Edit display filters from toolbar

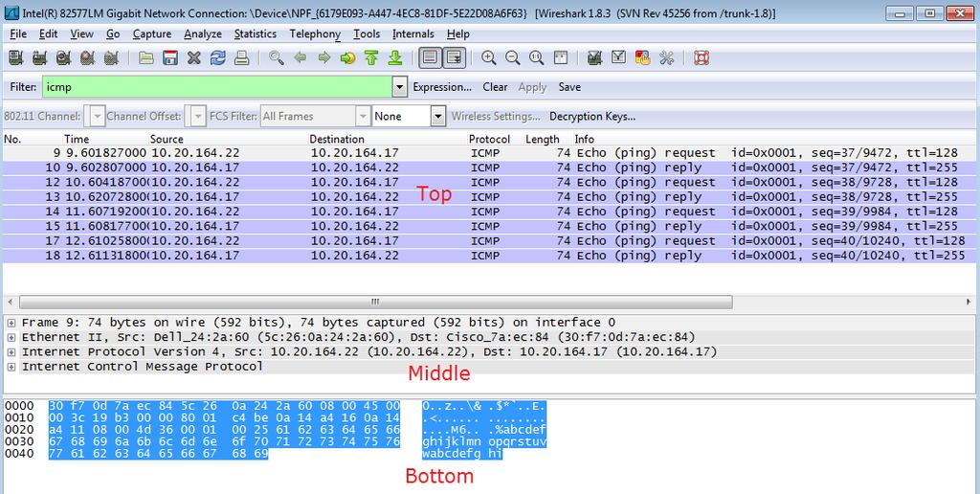[618, 58]
